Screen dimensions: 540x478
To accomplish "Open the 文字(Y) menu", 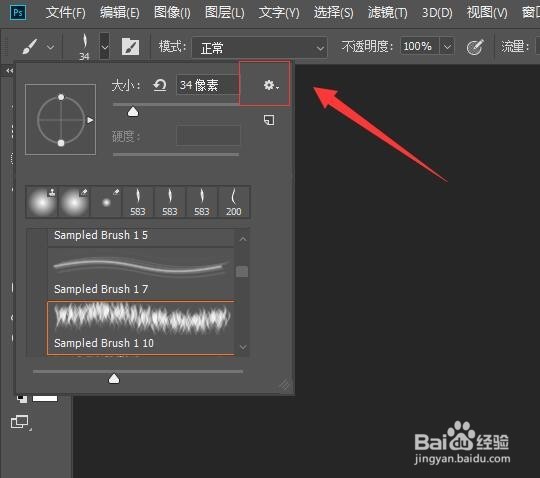I will (x=279, y=13).
